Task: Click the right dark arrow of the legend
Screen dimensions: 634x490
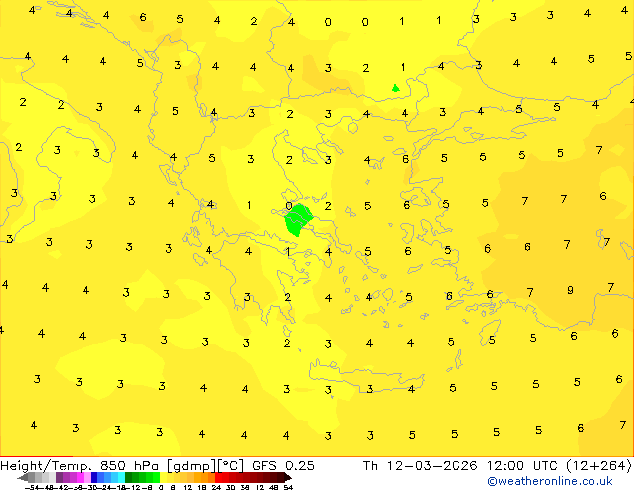Action: coord(288,477)
